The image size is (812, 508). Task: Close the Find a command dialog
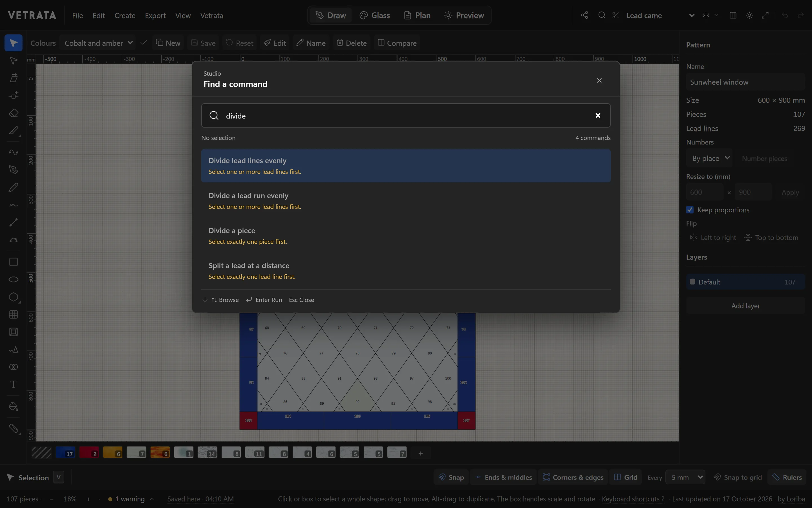point(599,80)
